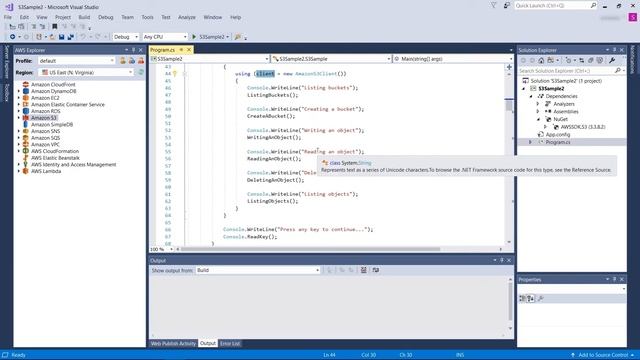Select App.config in Solution Explorer

[558, 134]
